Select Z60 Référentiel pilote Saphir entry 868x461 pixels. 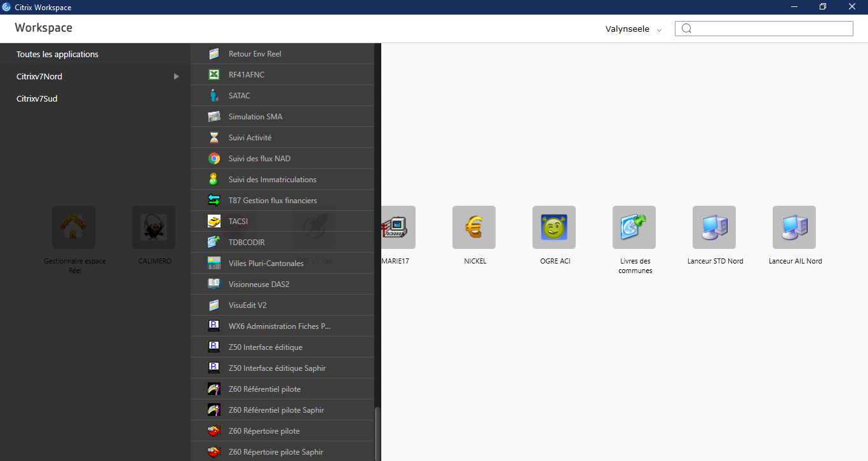point(276,410)
